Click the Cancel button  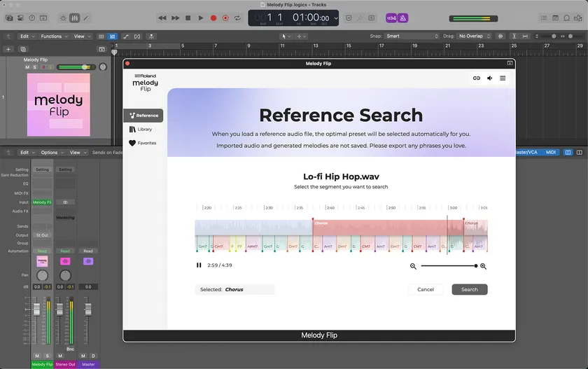pos(426,289)
